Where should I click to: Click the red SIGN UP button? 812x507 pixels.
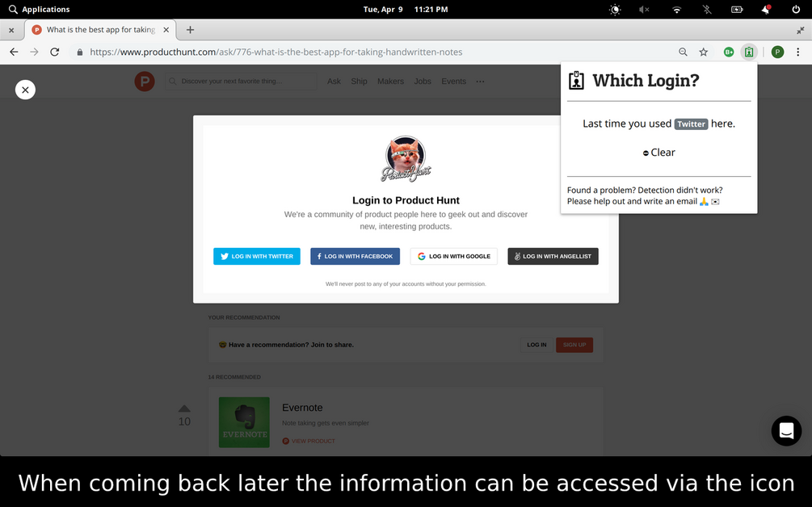pos(574,345)
